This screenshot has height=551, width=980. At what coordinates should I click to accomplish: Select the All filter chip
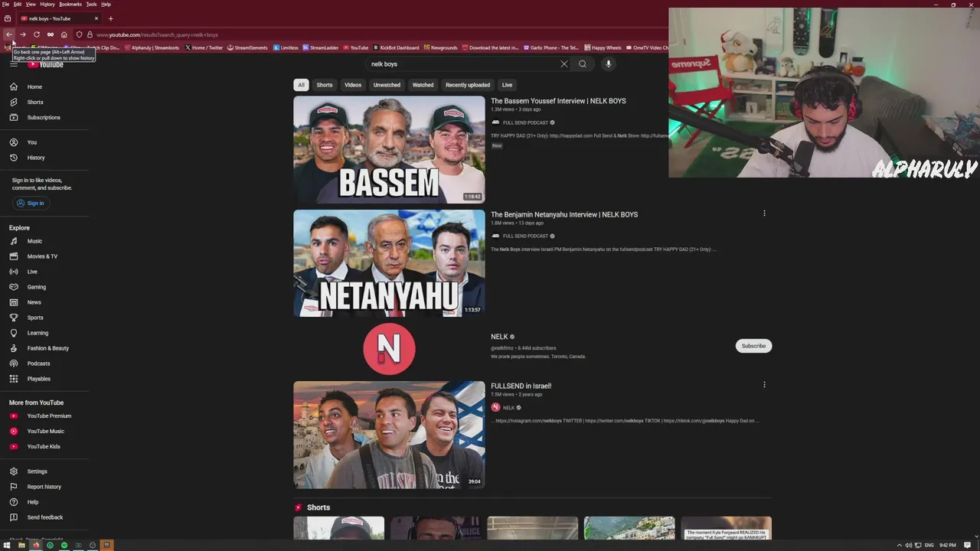point(301,85)
